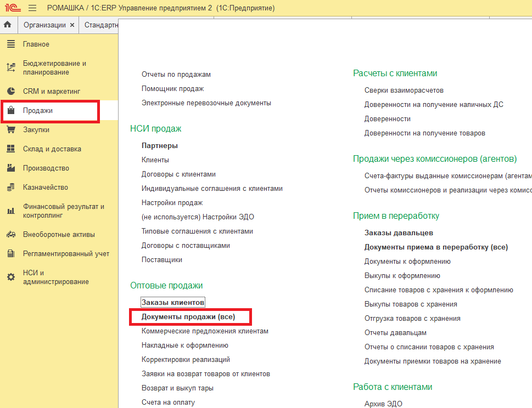Screen dimensions: 532x408
Task: Open Отчеты давальцам
Action: pyautogui.click(x=395, y=333)
